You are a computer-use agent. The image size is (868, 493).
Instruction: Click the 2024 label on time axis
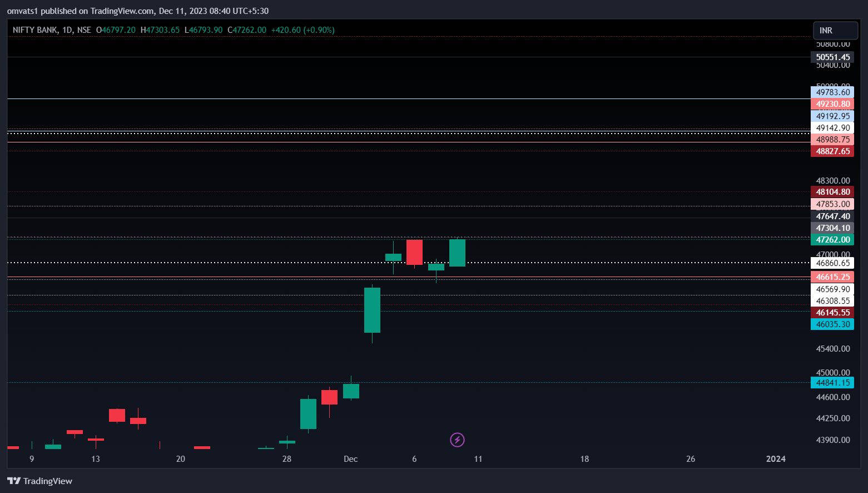pyautogui.click(x=776, y=459)
